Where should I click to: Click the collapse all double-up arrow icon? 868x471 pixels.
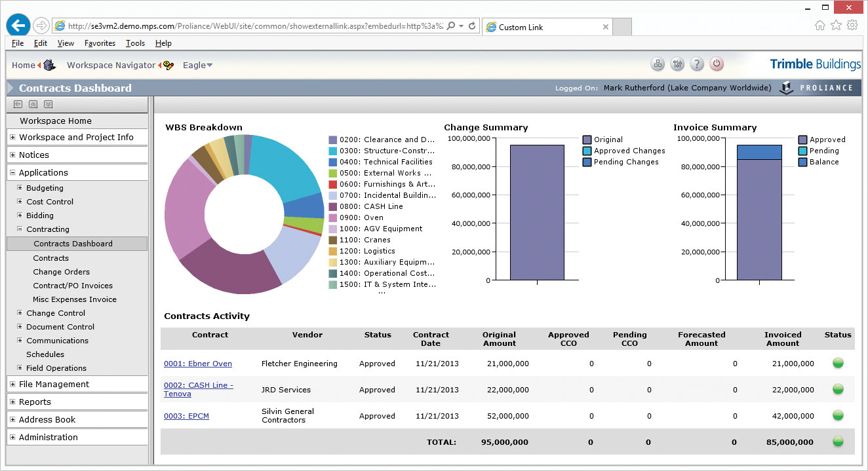(x=33, y=104)
